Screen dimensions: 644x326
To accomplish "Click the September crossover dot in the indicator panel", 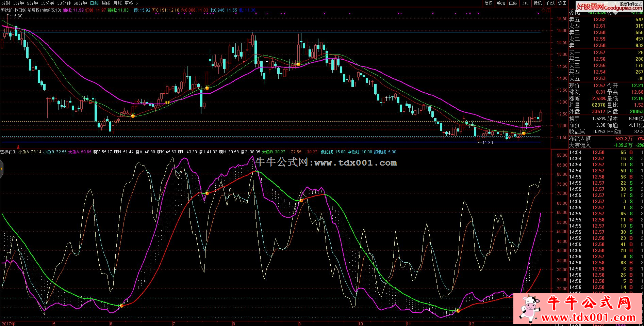I will coord(301,200).
